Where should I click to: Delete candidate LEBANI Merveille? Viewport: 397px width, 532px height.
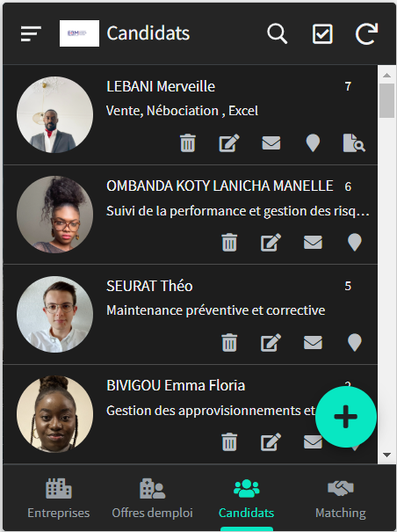coord(187,142)
